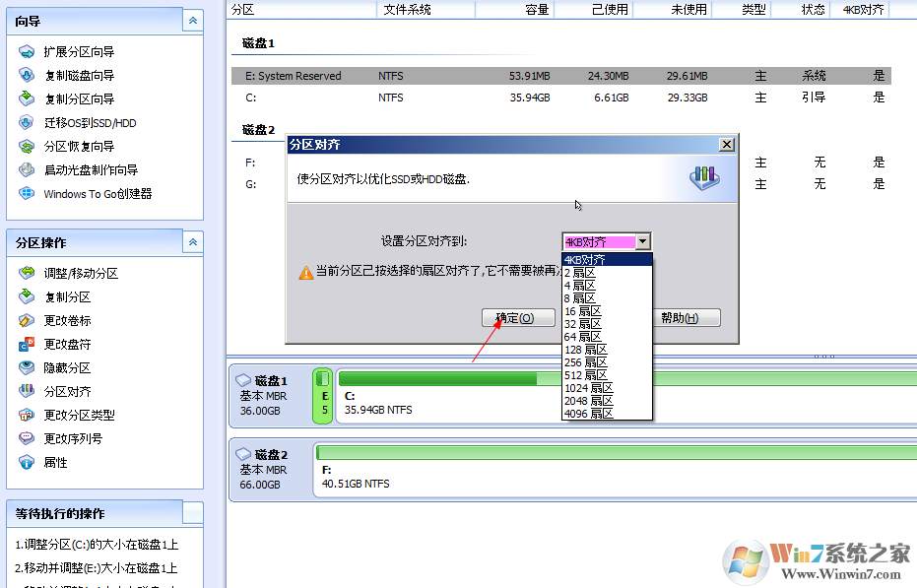Open the 属性 info icon
This screenshot has width=917, height=588.
(x=27, y=462)
